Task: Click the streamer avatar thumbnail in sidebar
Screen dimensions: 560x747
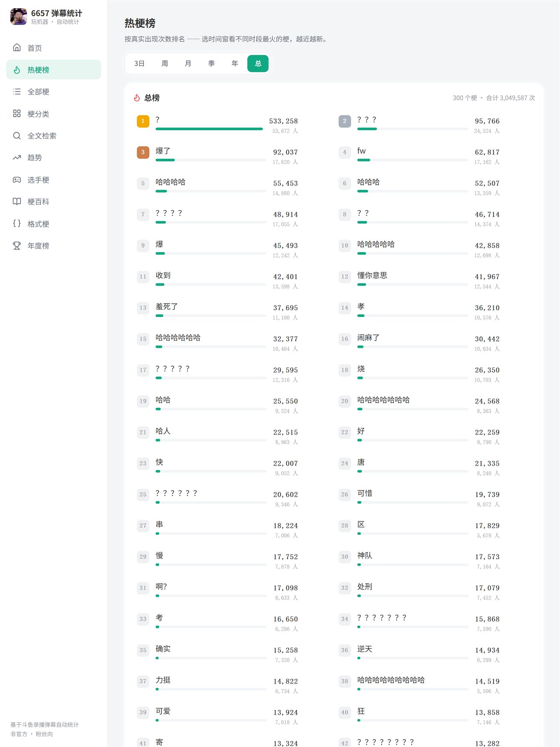Action: [18, 17]
